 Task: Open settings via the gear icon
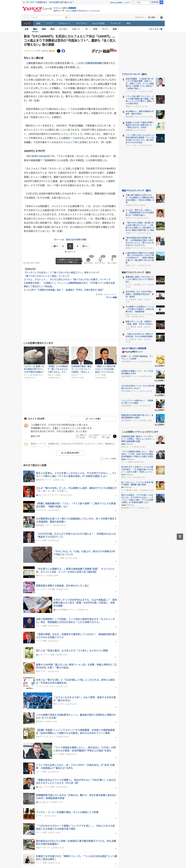pos(161,18)
